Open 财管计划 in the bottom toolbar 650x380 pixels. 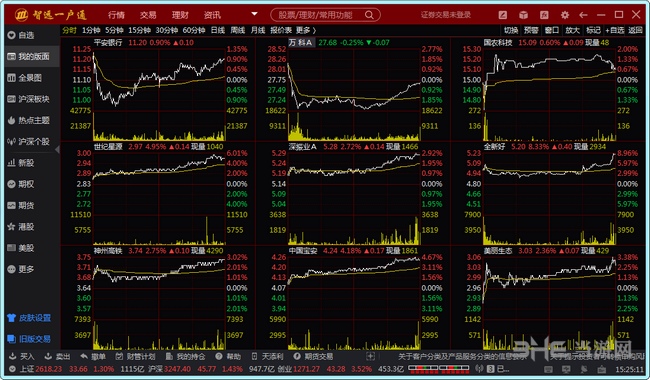click(x=136, y=356)
